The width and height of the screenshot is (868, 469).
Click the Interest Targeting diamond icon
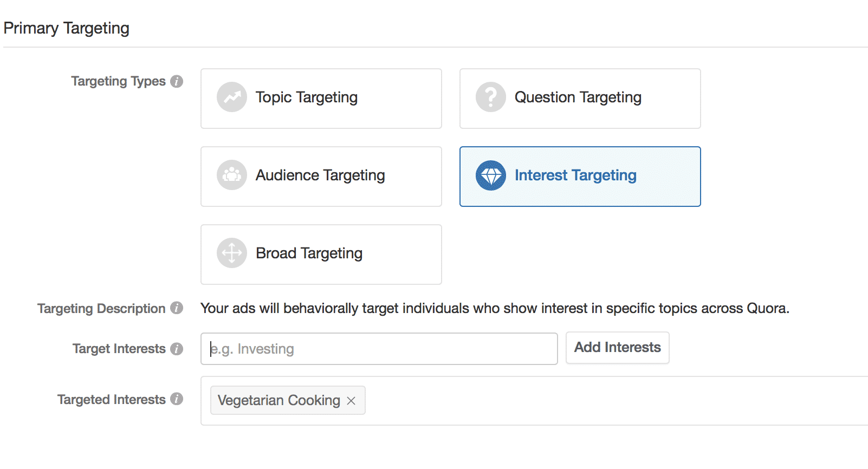point(491,175)
